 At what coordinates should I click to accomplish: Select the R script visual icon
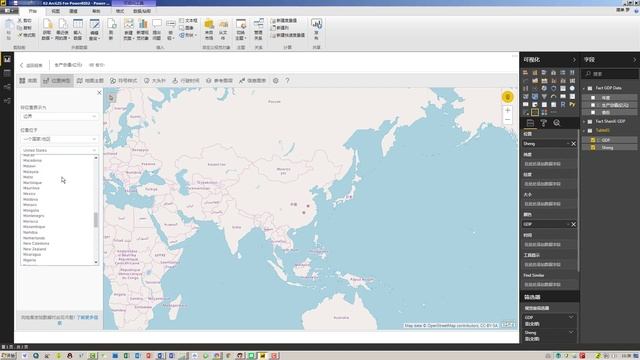(563, 104)
